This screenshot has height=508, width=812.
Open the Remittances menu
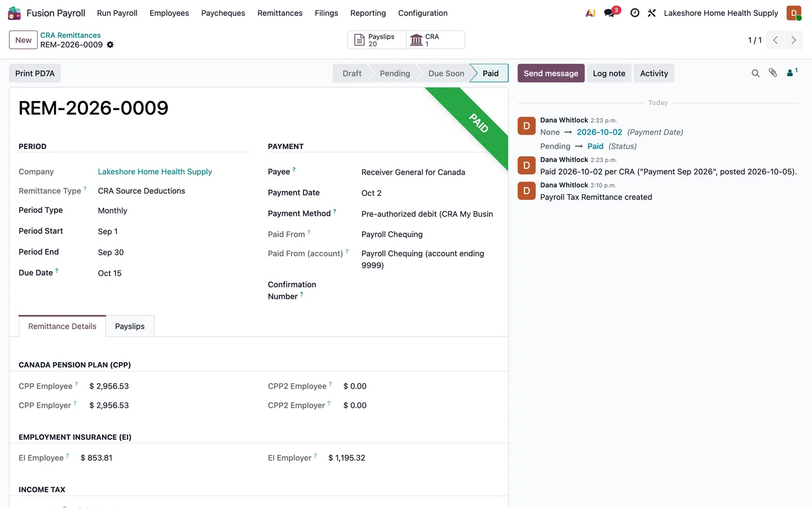(280, 13)
